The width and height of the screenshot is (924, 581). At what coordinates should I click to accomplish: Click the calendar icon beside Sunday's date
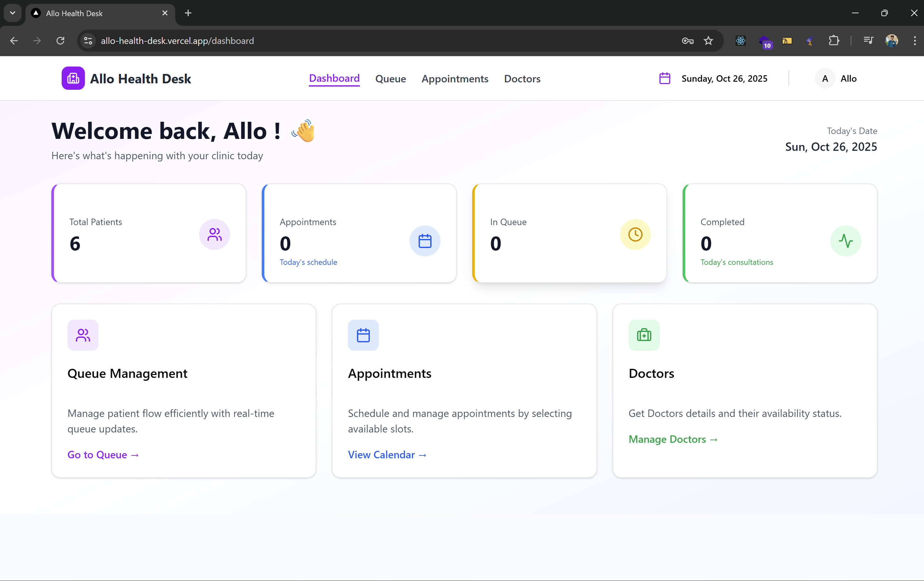(665, 78)
